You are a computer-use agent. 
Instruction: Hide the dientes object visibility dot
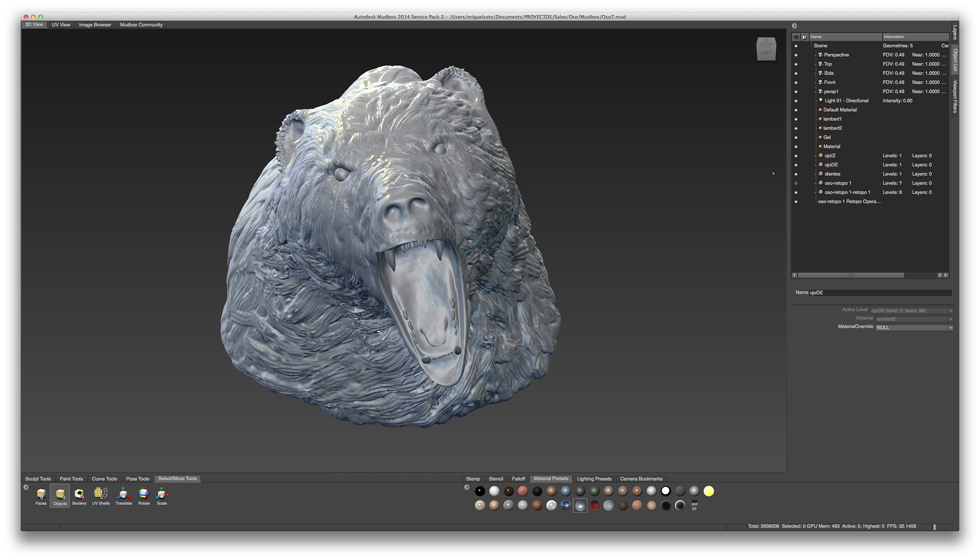[796, 174]
